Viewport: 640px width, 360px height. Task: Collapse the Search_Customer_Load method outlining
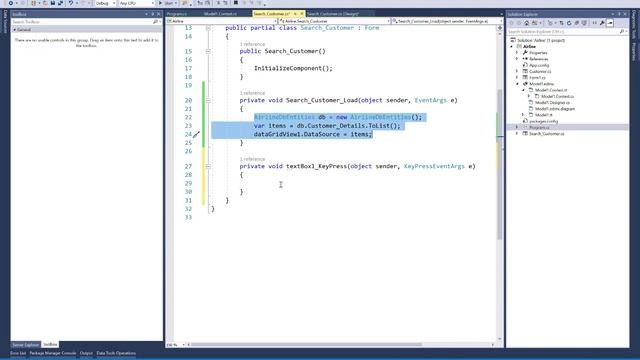(208, 100)
